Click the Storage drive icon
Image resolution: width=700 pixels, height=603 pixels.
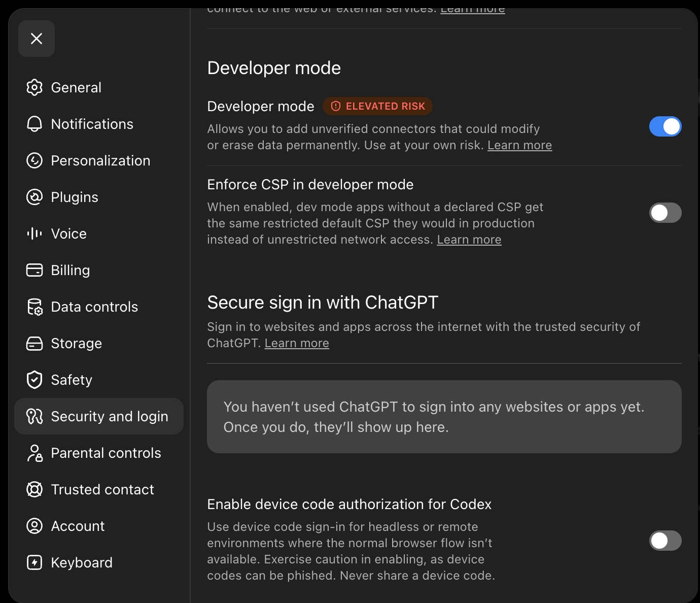point(34,343)
